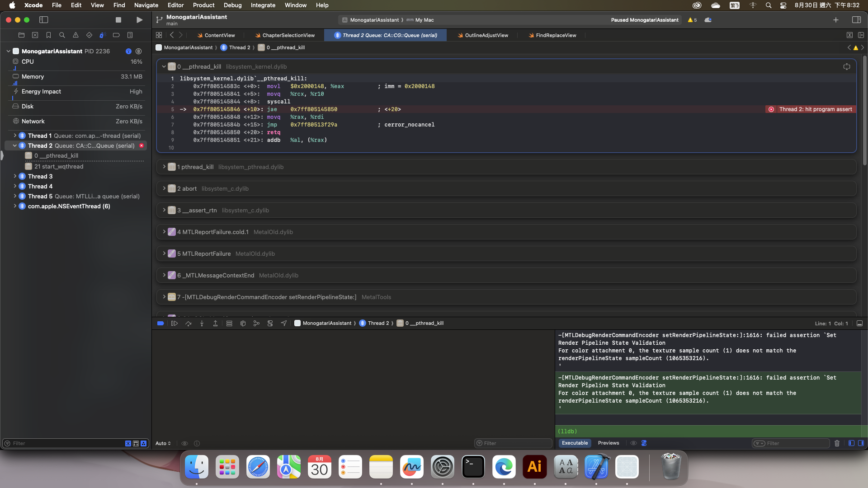Image resolution: width=868 pixels, height=488 pixels.
Task: Click the Step Into debug button
Action: 202,323
